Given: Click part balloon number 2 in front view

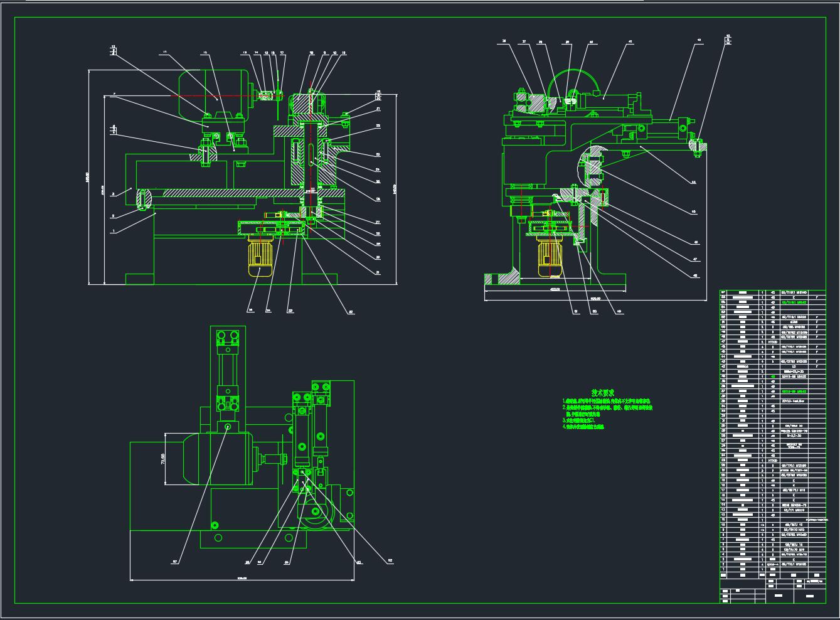Looking at the screenshot, I should [114, 216].
